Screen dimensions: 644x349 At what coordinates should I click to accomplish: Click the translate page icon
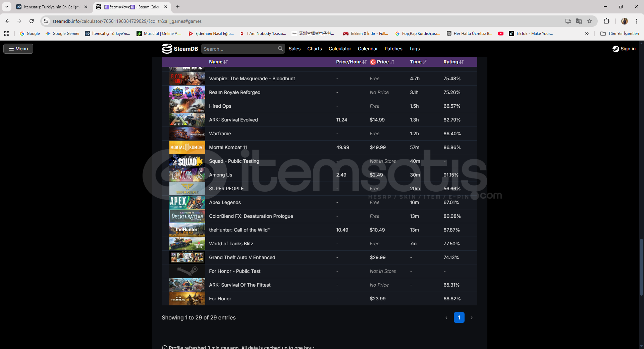click(x=579, y=21)
